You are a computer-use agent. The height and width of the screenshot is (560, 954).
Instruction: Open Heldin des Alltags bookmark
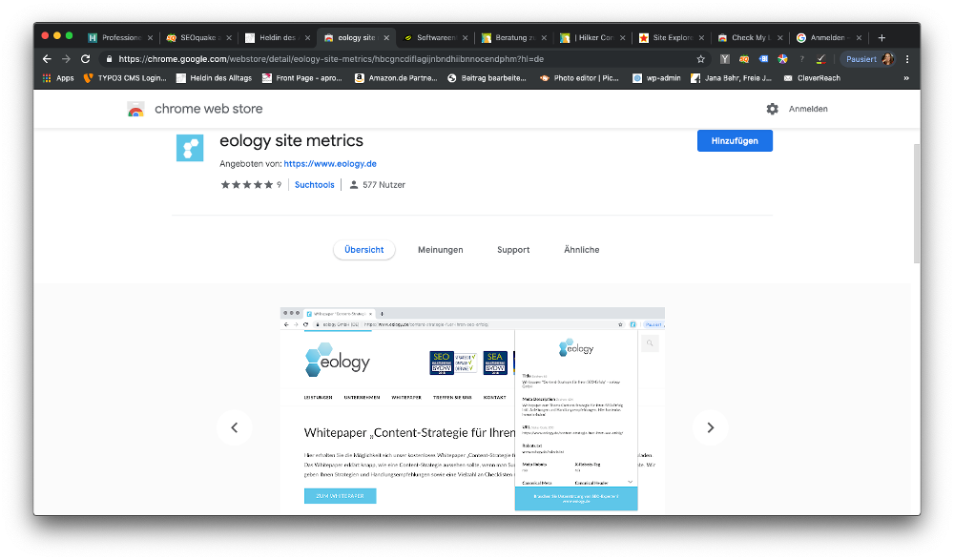[x=214, y=78]
